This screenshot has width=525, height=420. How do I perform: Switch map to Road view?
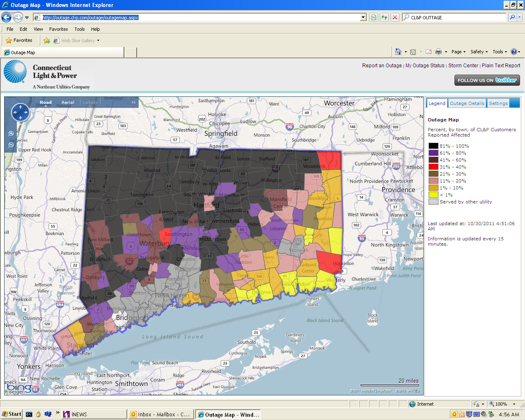click(46, 103)
